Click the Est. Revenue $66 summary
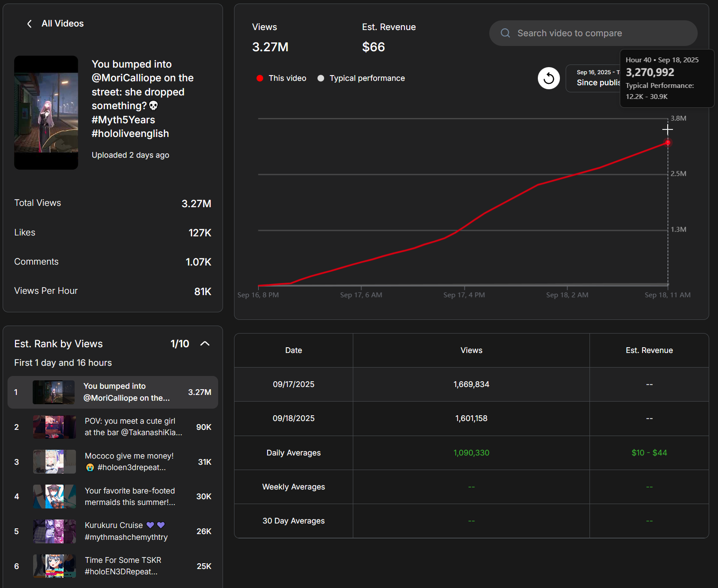The image size is (718, 588). (389, 38)
